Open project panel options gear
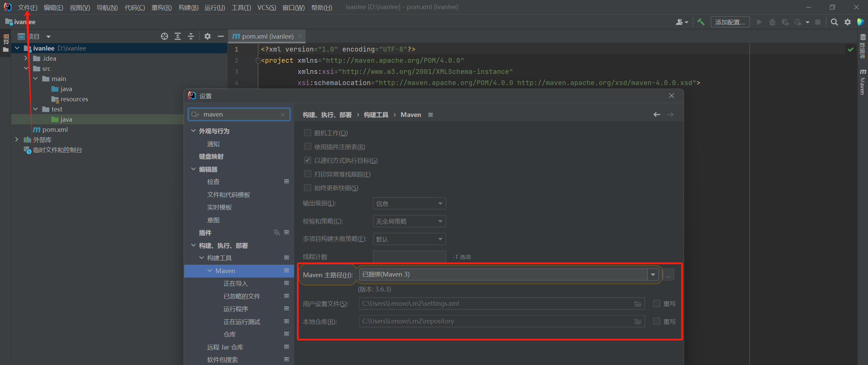 208,36
